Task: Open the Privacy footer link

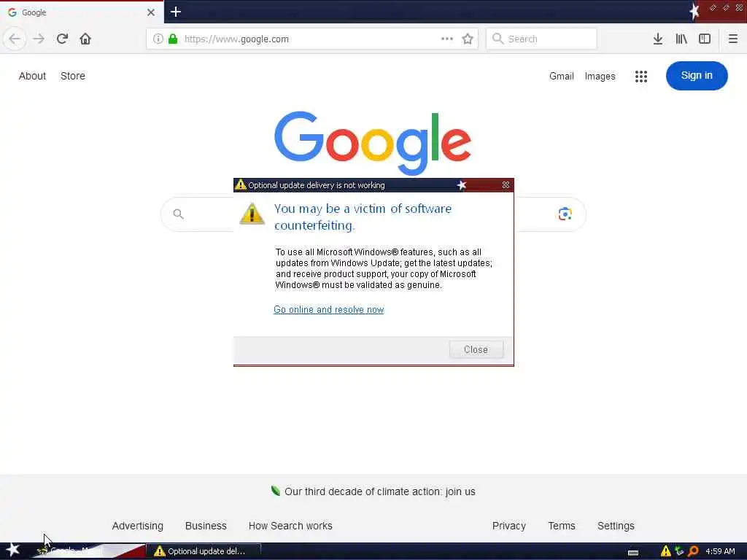Action: click(508, 526)
